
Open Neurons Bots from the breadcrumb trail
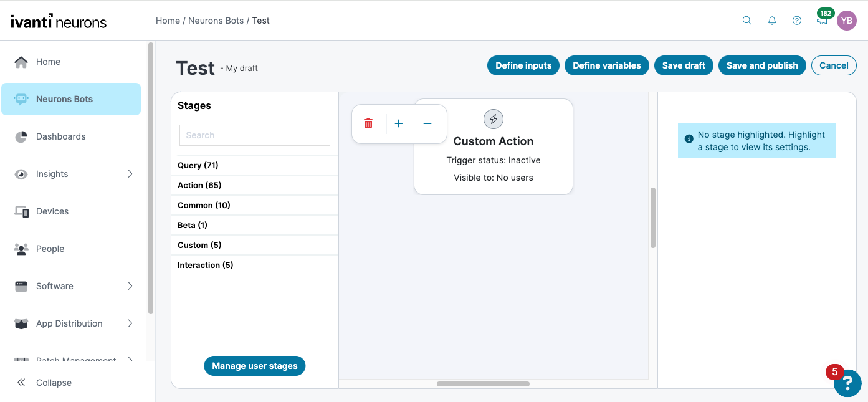pyautogui.click(x=216, y=20)
